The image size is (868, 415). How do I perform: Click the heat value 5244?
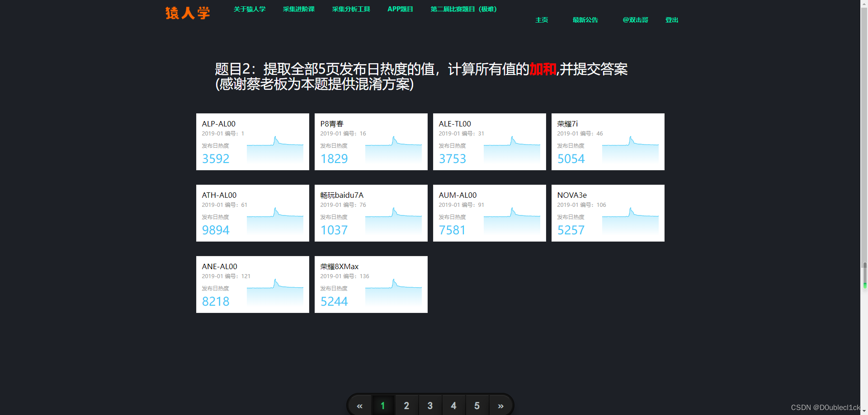(x=334, y=301)
